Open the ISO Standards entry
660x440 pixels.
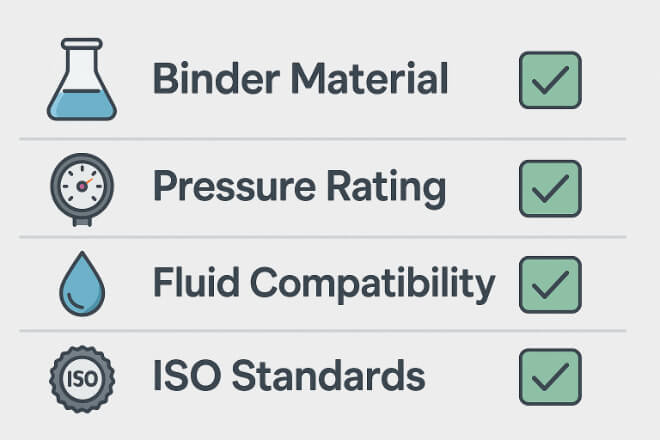pos(289,376)
